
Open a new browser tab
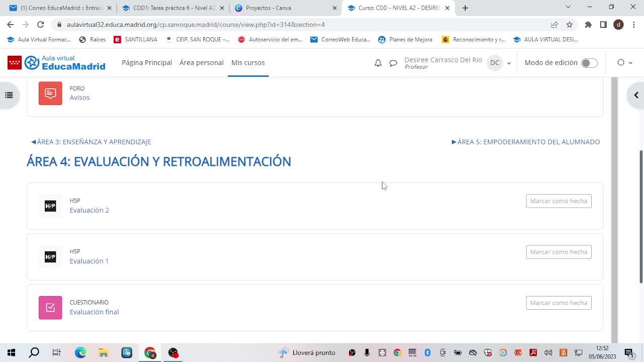(465, 8)
